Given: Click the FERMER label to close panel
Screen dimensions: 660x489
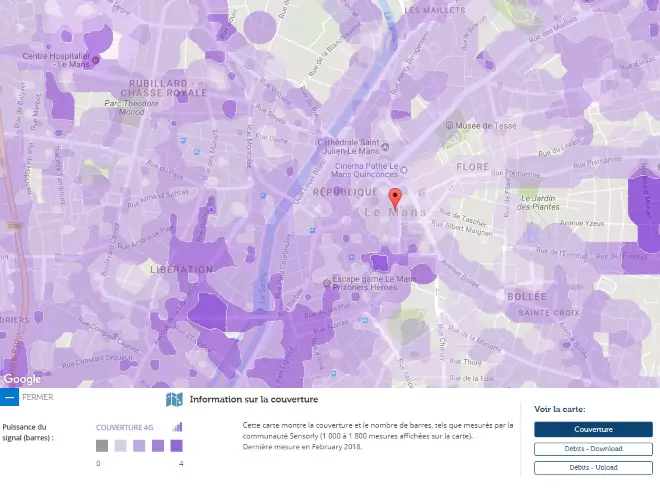Looking at the screenshot, I should point(38,397).
